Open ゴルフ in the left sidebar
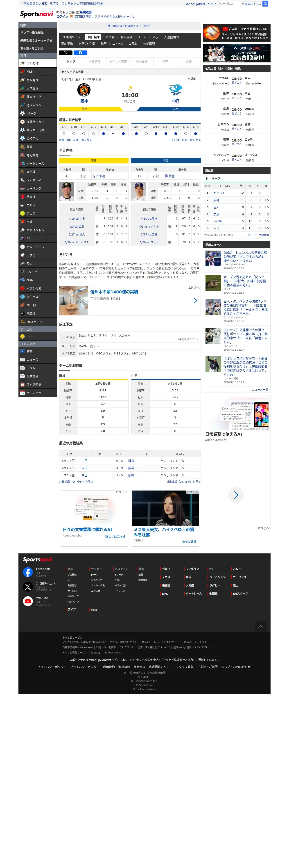This screenshot has width=289, height=868. (x=37, y=205)
